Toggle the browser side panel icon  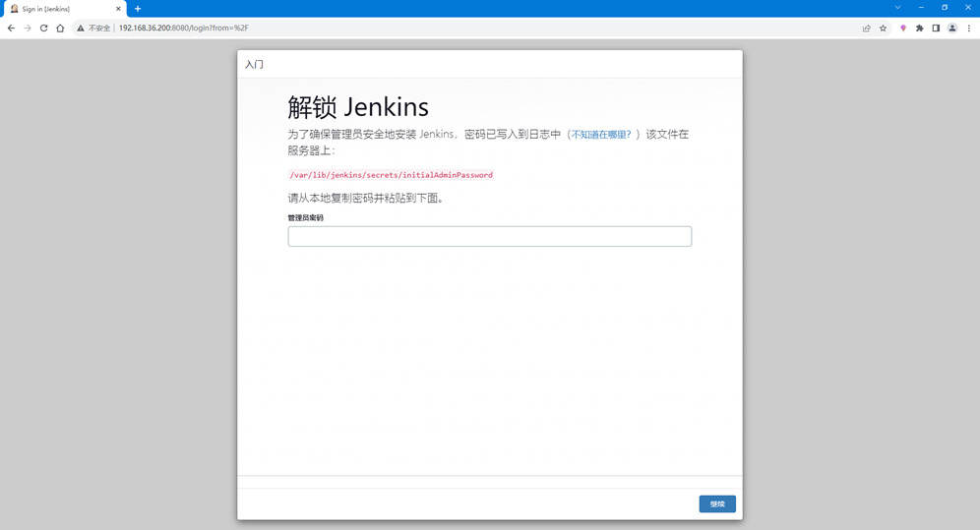936,29
